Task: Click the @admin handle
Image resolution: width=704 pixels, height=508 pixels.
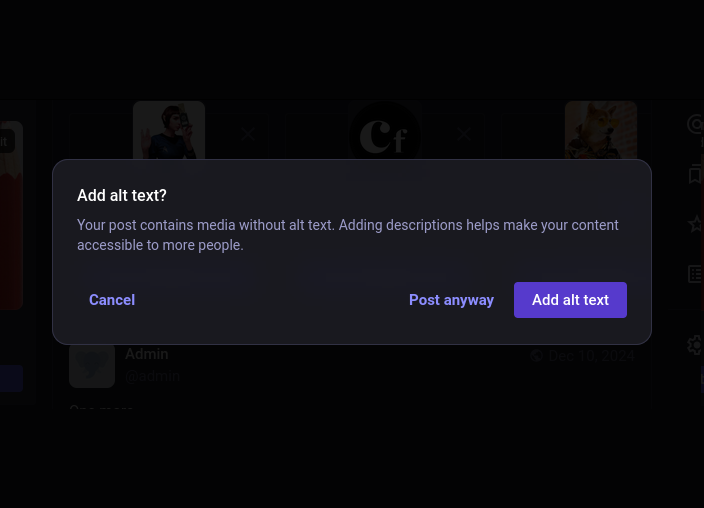Action: (152, 377)
